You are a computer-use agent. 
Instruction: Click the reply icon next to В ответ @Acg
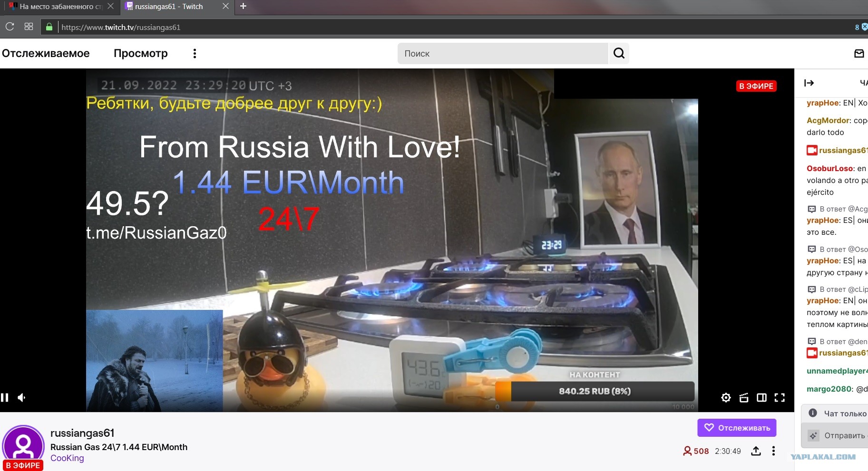[x=812, y=209]
